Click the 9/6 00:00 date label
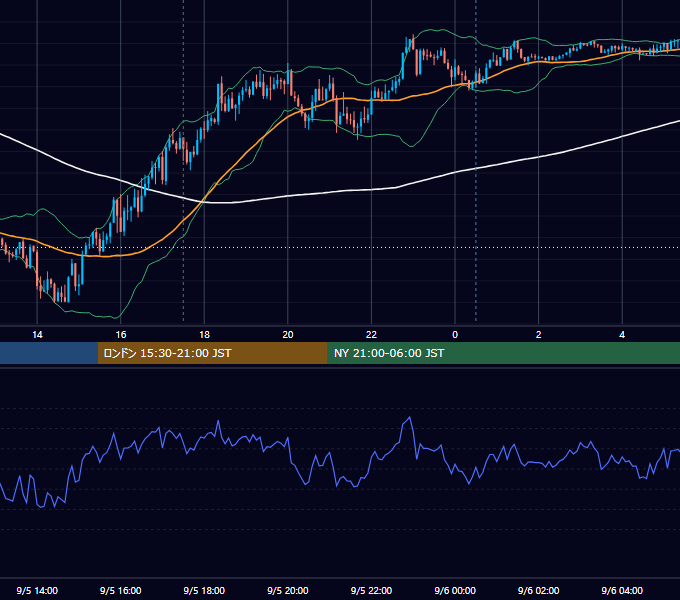This screenshot has height=600, width=680. click(455, 591)
